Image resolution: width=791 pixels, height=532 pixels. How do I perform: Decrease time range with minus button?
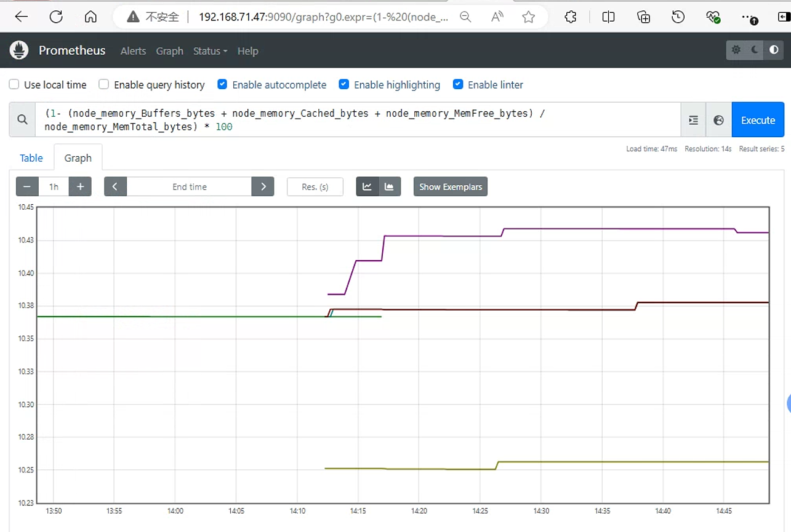point(27,186)
